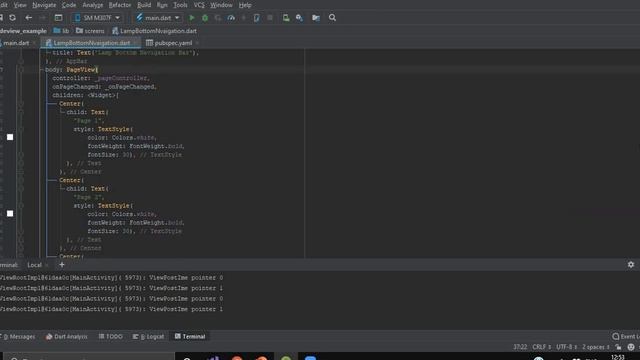
Task: Change UTF-8 file encoding setting
Action: [x=567, y=347]
